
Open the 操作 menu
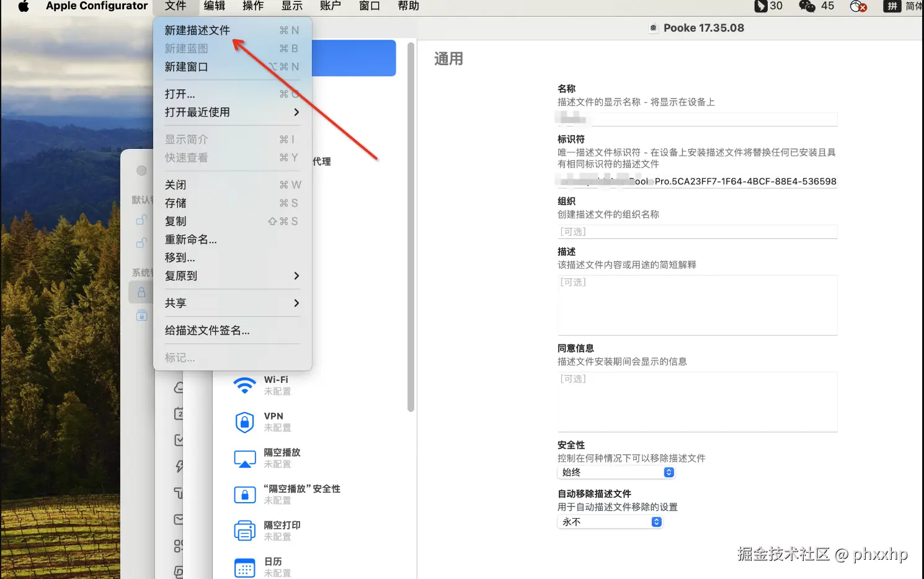253,6
